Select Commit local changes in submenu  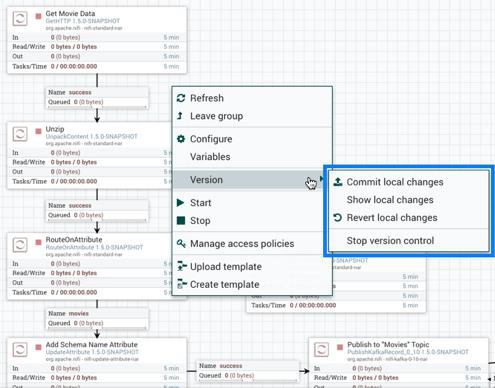(409, 182)
